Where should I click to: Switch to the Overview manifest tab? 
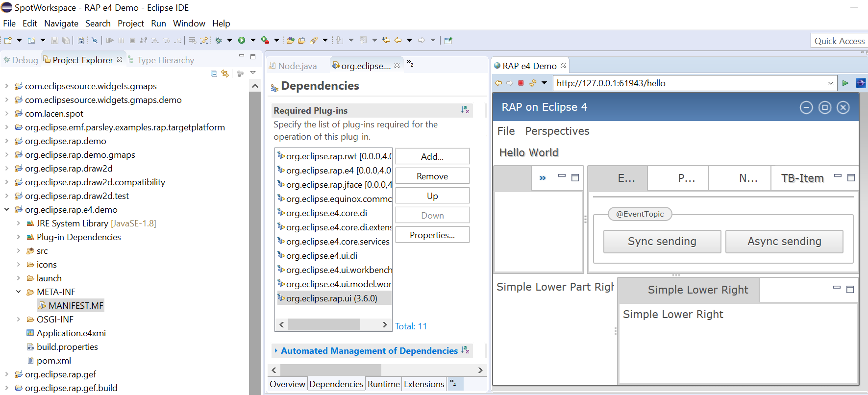tap(287, 384)
